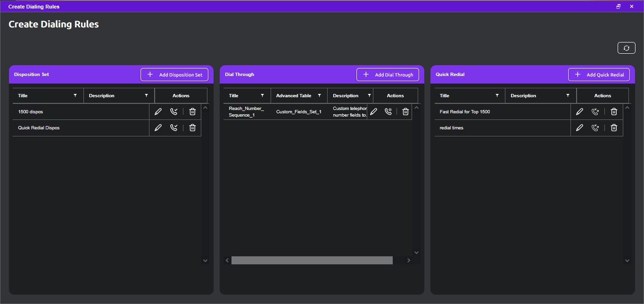Sort by Description in Disposition Set table

101,96
